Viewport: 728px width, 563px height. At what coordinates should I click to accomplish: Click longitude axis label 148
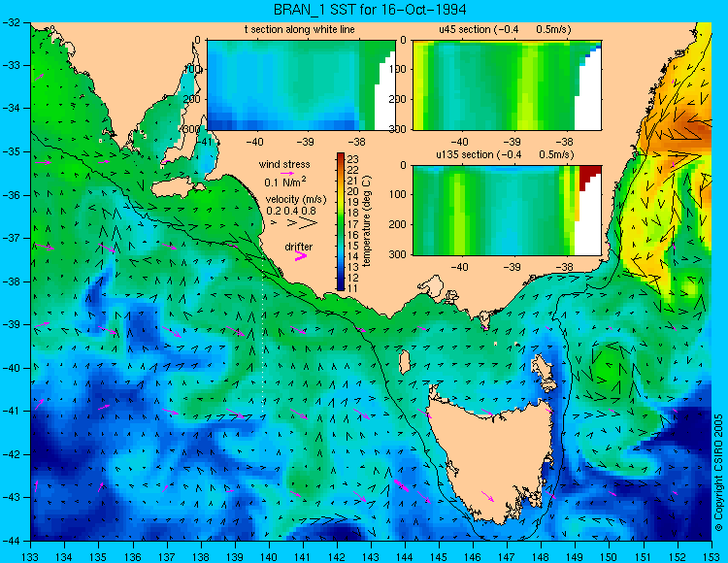click(541, 556)
